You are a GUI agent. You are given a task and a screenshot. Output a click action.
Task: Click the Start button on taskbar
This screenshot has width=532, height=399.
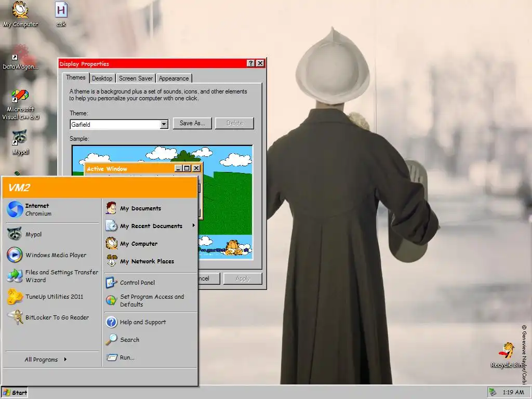pos(15,393)
